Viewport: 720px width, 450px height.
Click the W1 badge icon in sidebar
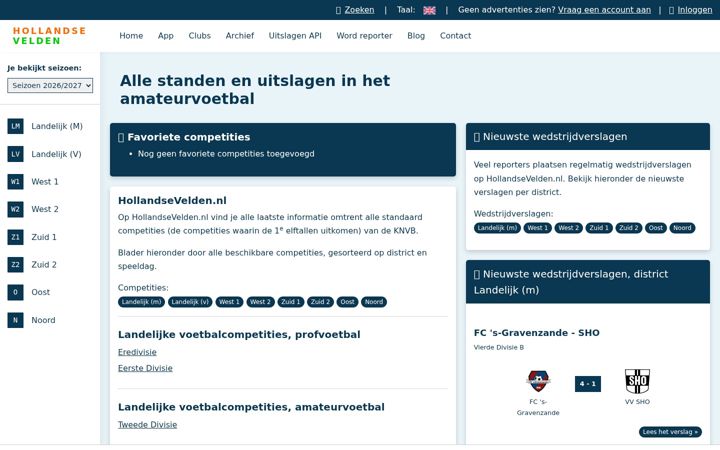coord(16,181)
